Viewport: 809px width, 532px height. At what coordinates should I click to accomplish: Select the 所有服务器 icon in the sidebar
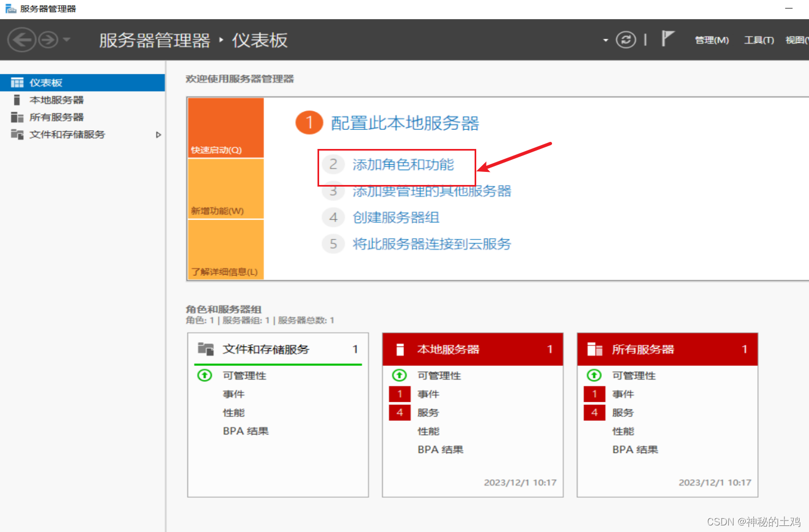click(17, 117)
